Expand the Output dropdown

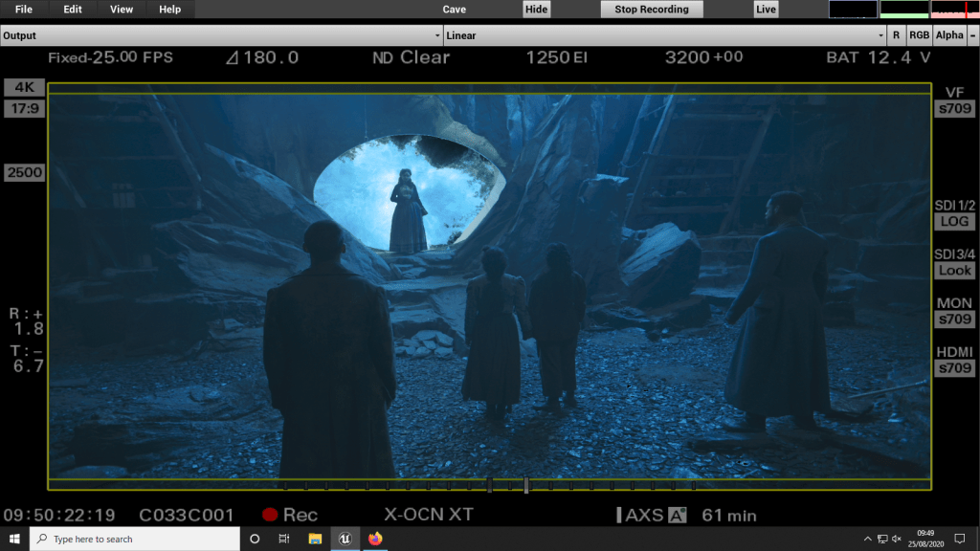[220, 35]
